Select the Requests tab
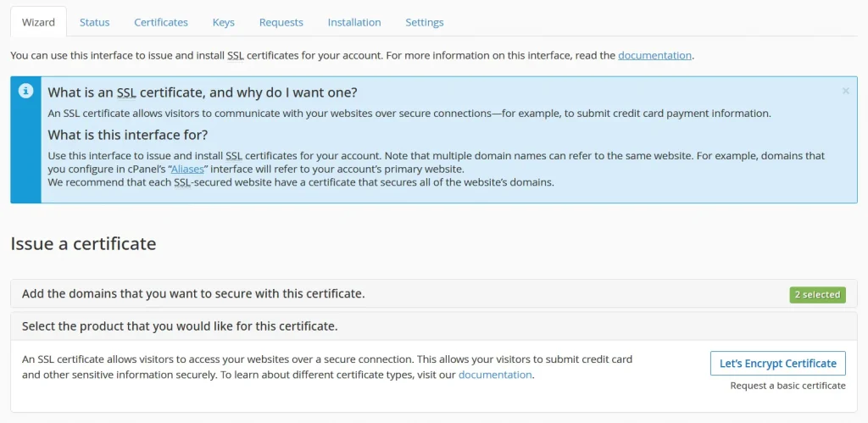Screen dimensions: 868x423 [x=281, y=22]
